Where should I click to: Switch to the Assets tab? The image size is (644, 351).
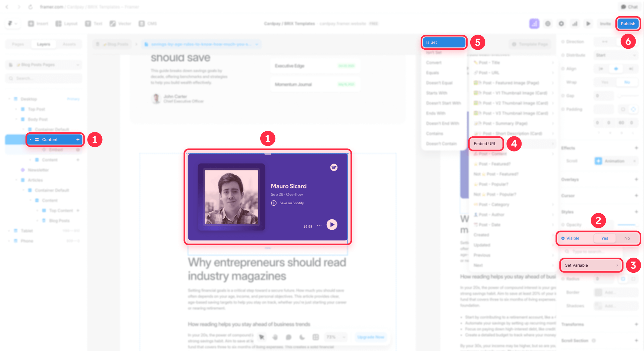(x=69, y=44)
